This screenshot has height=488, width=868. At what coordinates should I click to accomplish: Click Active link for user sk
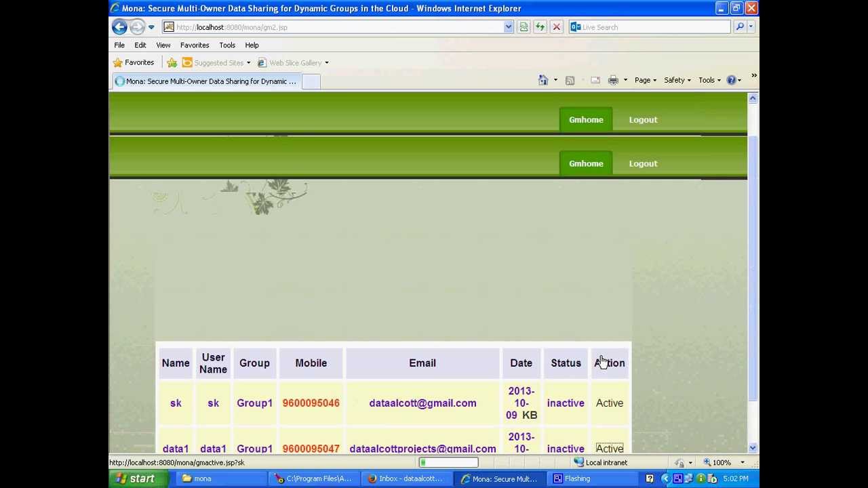[610, 403]
